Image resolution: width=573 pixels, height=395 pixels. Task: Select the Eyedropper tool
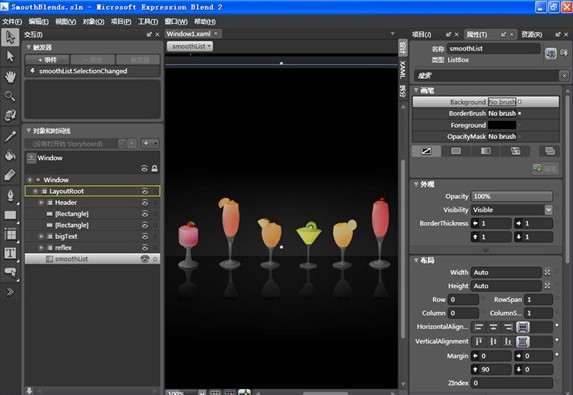(x=10, y=136)
